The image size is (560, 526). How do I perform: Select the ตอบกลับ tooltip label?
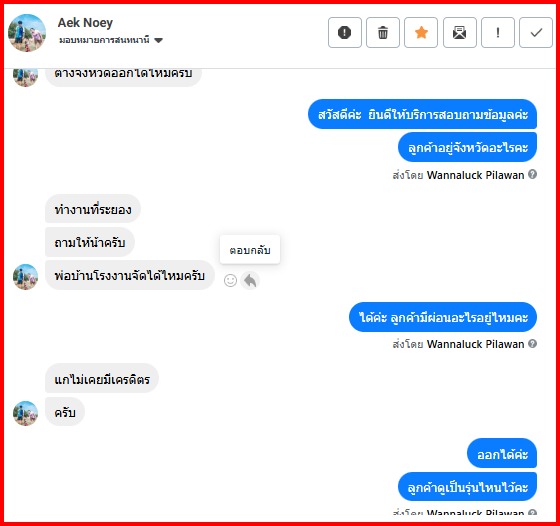click(250, 250)
